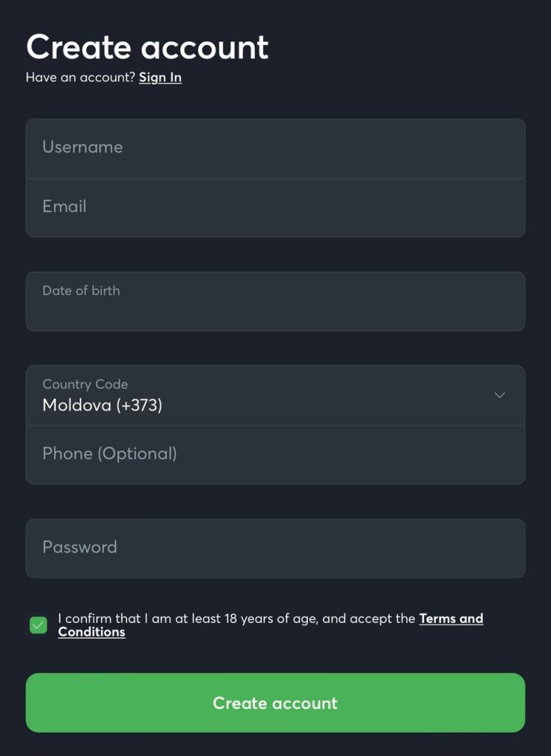The height and width of the screenshot is (756, 551).
Task: Expand the Country Code chevron arrow
Action: pyautogui.click(x=499, y=395)
